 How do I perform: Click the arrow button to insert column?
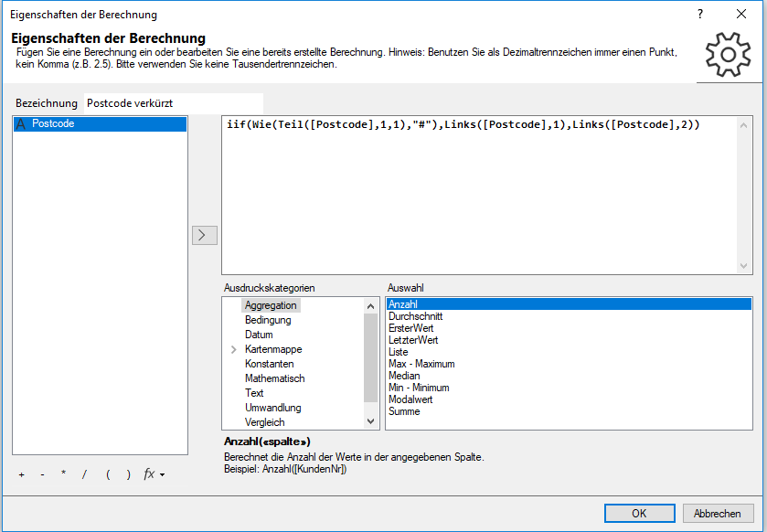coord(204,235)
